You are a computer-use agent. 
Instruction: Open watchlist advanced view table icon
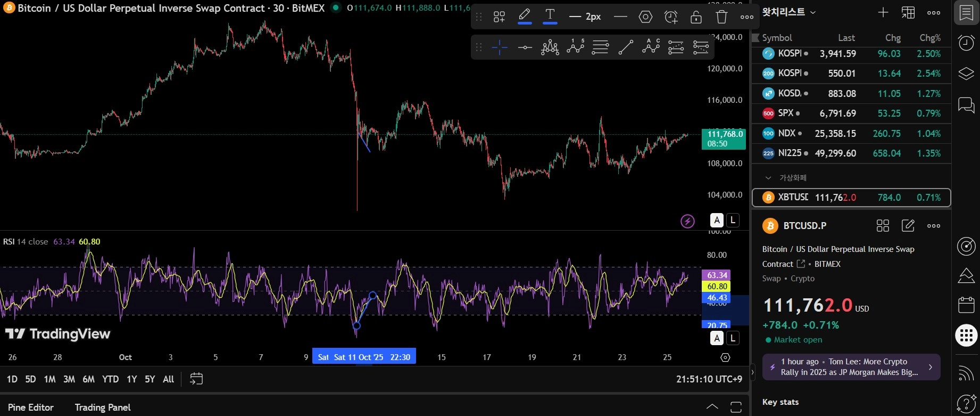click(908, 12)
